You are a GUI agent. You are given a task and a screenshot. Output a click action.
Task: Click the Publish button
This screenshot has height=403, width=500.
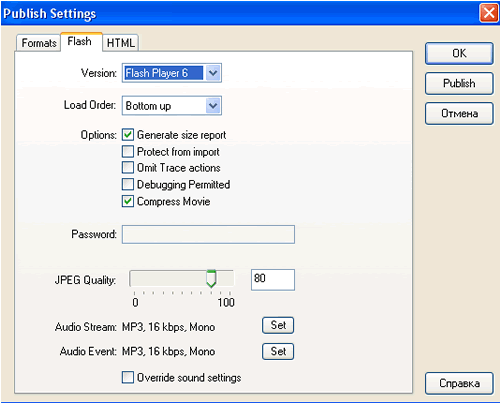459,83
